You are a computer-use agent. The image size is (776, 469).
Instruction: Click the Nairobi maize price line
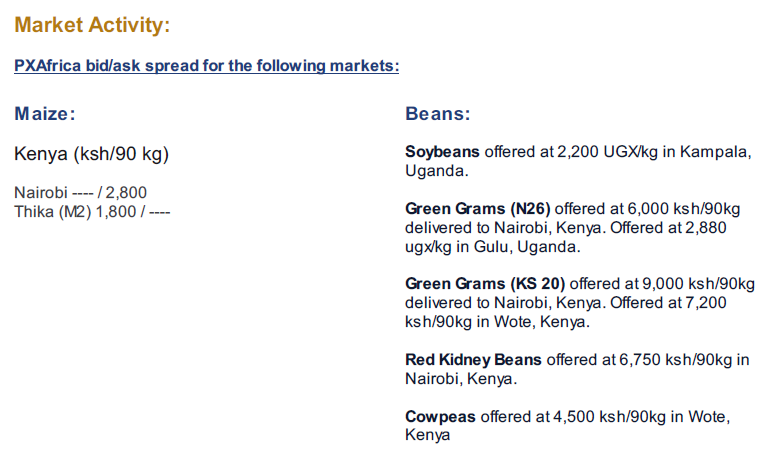80,192
